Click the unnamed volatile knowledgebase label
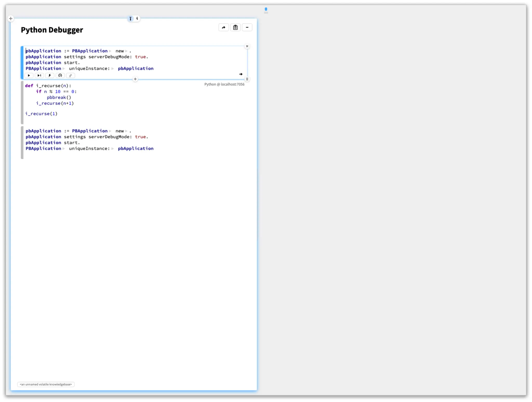 pyautogui.click(x=46, y=384)
